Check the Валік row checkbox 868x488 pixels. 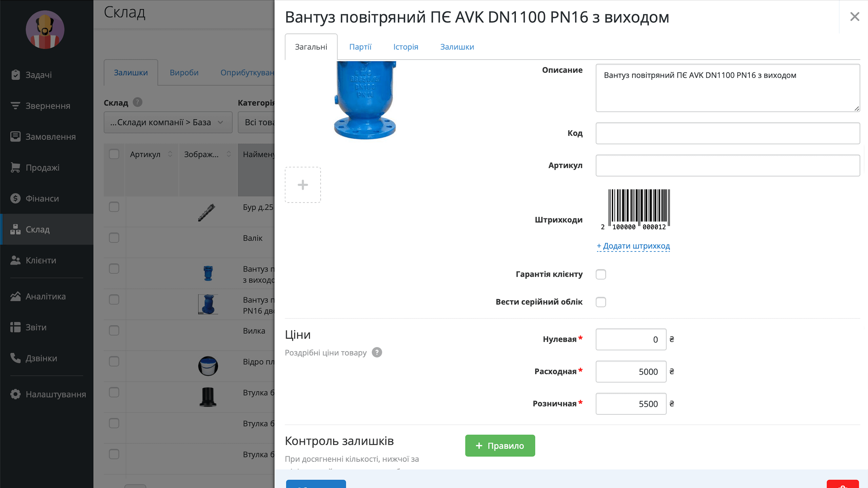click(114, 238)
